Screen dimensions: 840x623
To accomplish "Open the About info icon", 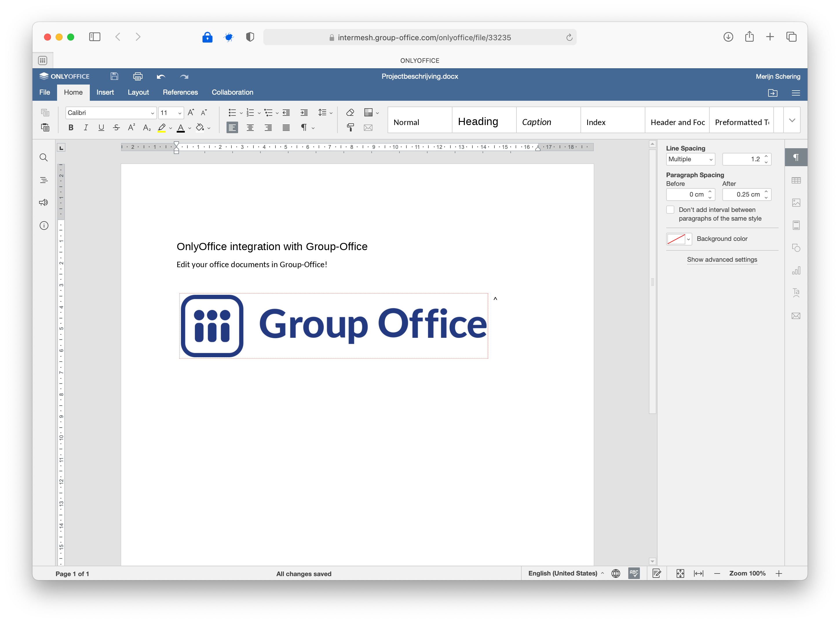I will point(44,226).
